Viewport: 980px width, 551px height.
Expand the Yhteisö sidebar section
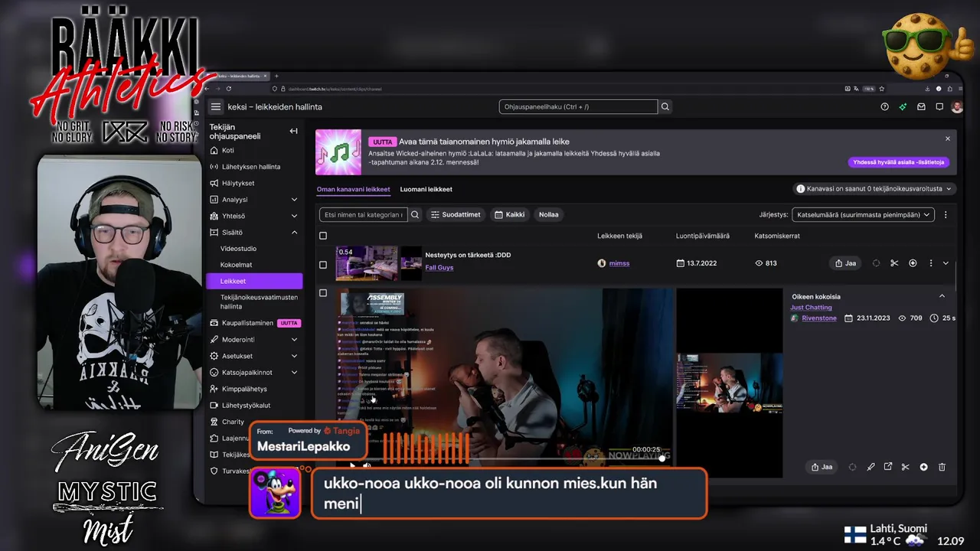click(x=294, y=216)
